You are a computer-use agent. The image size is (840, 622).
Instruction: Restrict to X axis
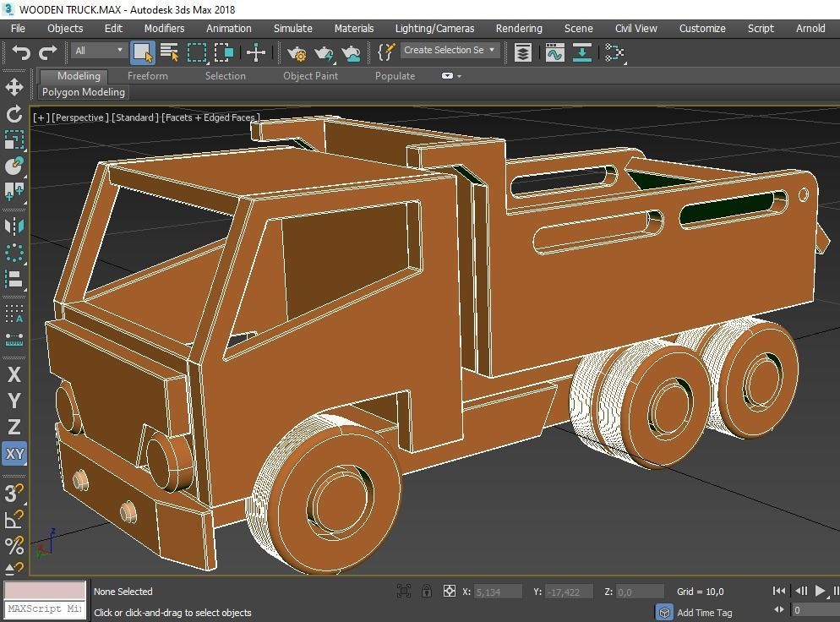point(14,374)
